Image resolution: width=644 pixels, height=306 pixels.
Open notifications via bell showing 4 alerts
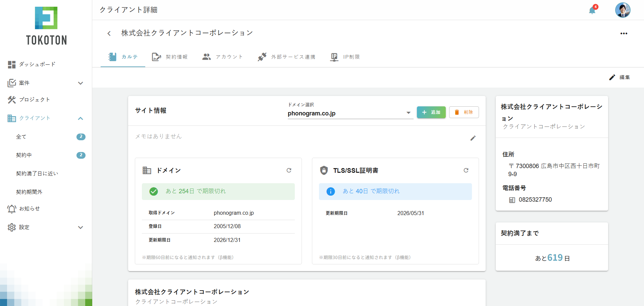pos(591,10)
